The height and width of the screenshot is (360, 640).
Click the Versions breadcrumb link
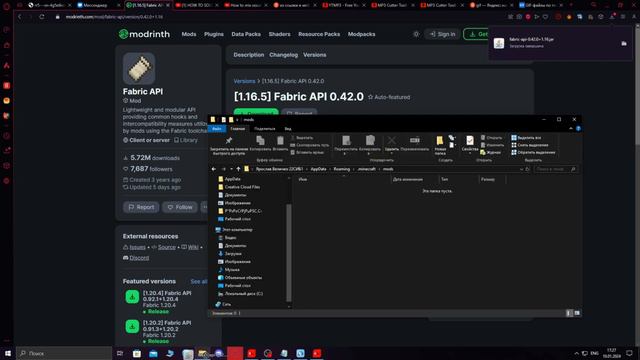[x=244, y=81]
